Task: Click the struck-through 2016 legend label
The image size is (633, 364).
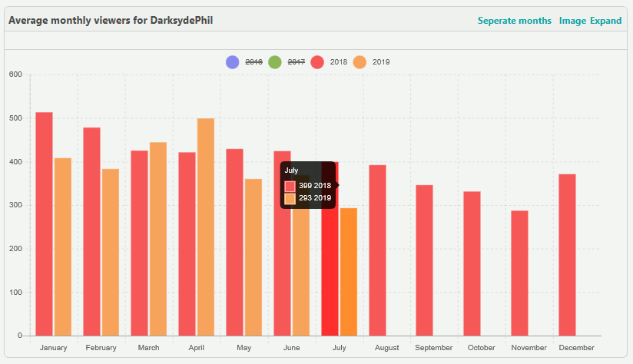Action: (254, 62)
